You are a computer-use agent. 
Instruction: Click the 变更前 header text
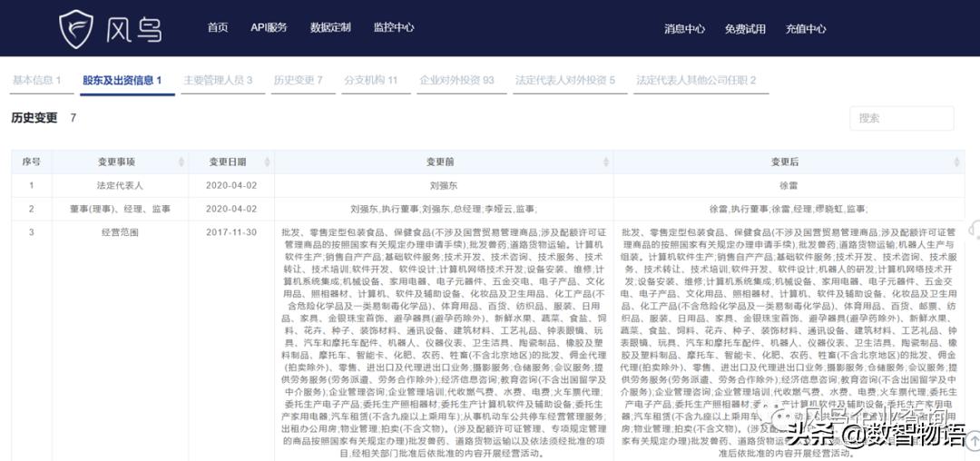440,162
